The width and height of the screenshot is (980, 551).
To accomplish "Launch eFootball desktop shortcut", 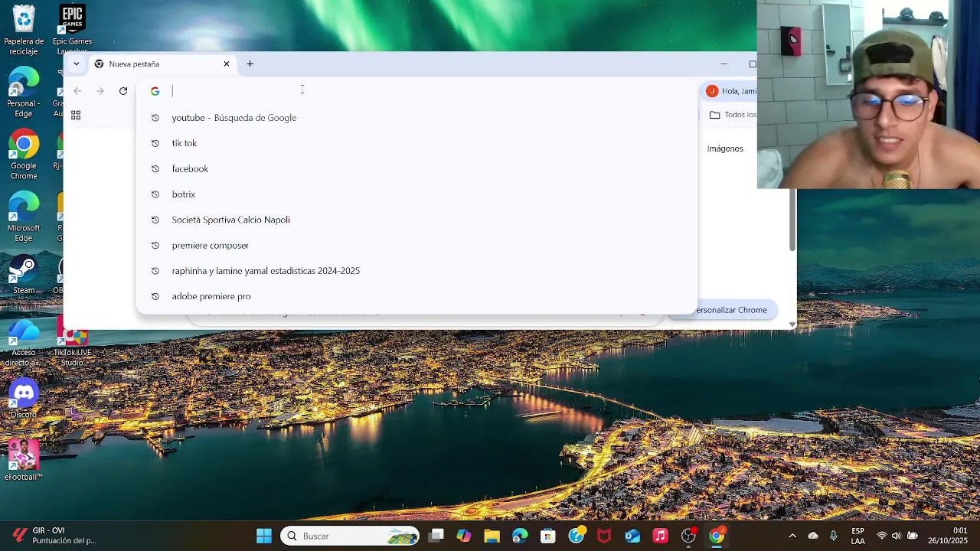I will (24, 459).
